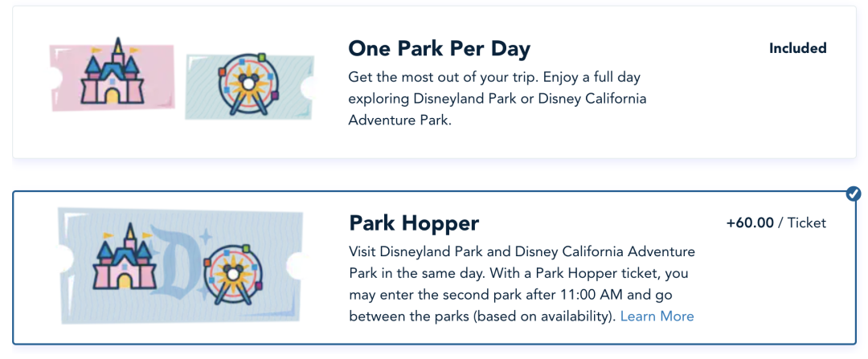Viewport: 868px width, 359px height.
Task: Select the One Park Per Day option card
Action: pyautogui.click(x=434, y=82)
